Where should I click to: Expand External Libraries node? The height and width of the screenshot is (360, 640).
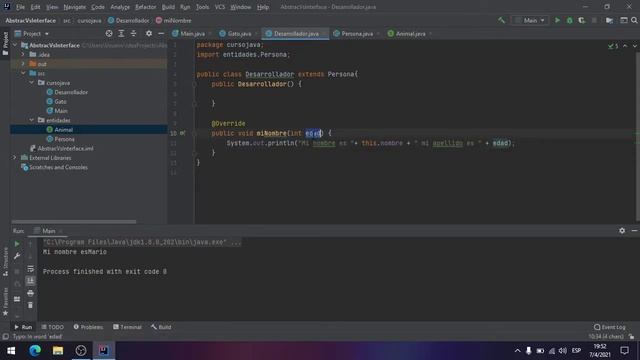(x=15, y=158)
